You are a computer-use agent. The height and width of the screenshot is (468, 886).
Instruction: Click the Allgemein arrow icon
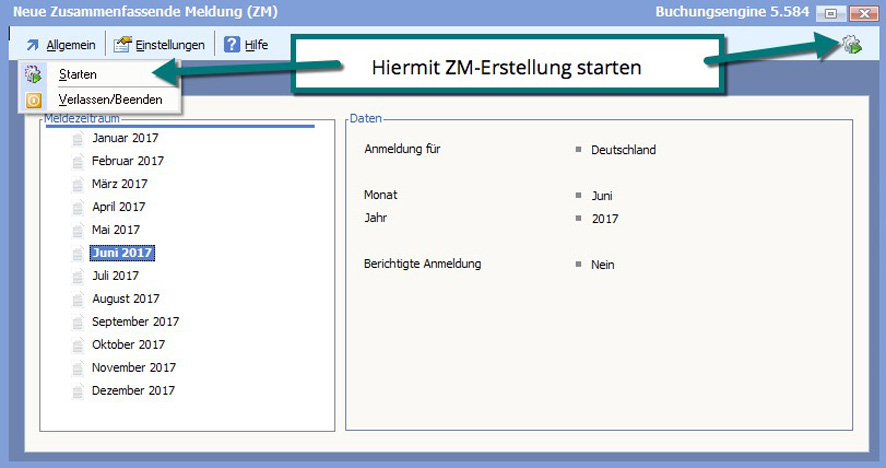tap(33, 45)
